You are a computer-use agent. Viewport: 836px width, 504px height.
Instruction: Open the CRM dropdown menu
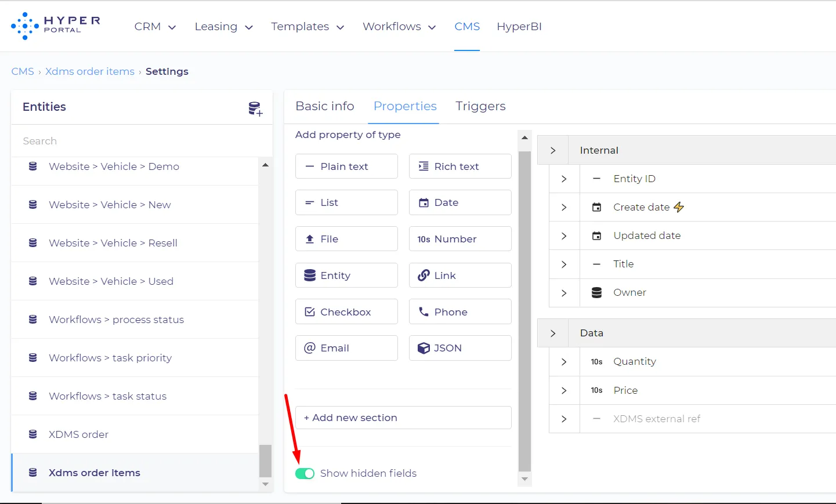155,27
